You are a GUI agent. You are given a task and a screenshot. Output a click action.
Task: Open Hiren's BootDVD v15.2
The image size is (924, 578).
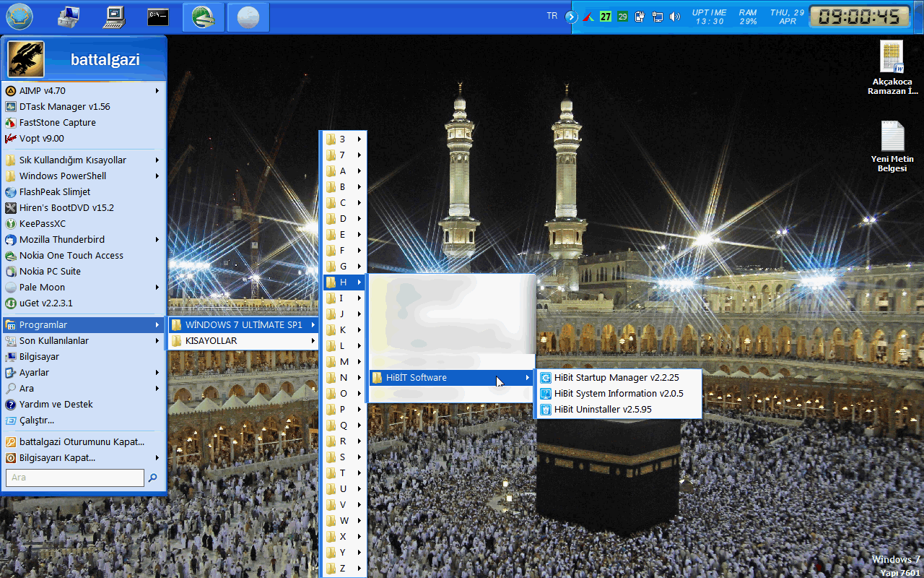[x=84, y=208]
